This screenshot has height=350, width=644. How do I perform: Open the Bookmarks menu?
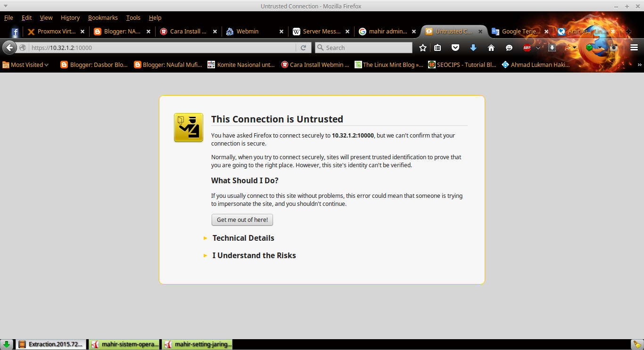pos(103,17)
